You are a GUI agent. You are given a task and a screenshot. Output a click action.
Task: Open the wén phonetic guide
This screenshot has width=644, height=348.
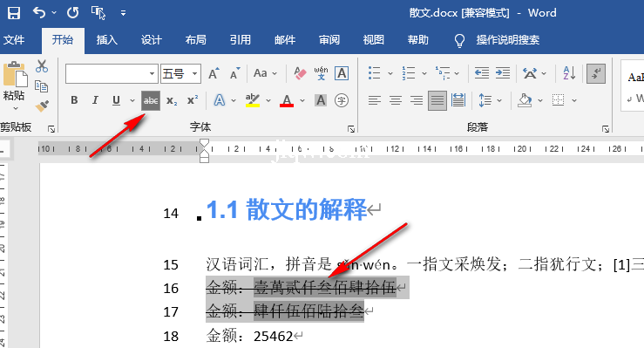321,74
